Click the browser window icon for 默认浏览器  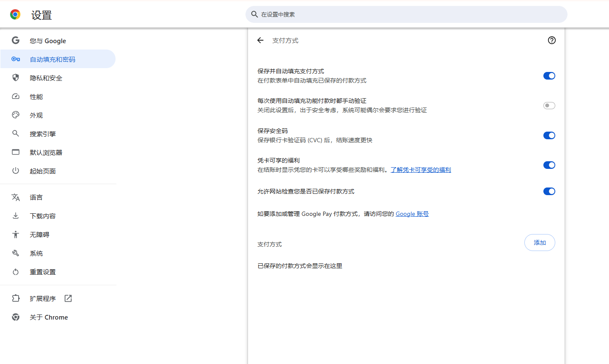[x=16, y=152]
